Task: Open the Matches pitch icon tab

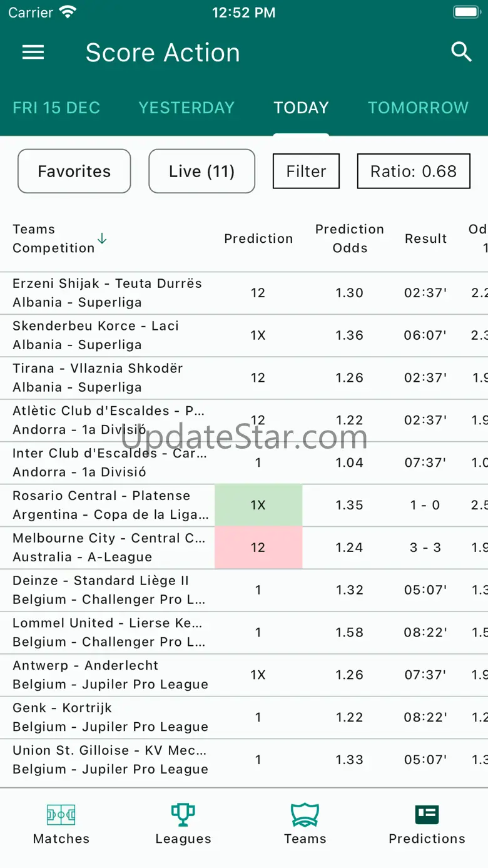Action: coord(61,825)
